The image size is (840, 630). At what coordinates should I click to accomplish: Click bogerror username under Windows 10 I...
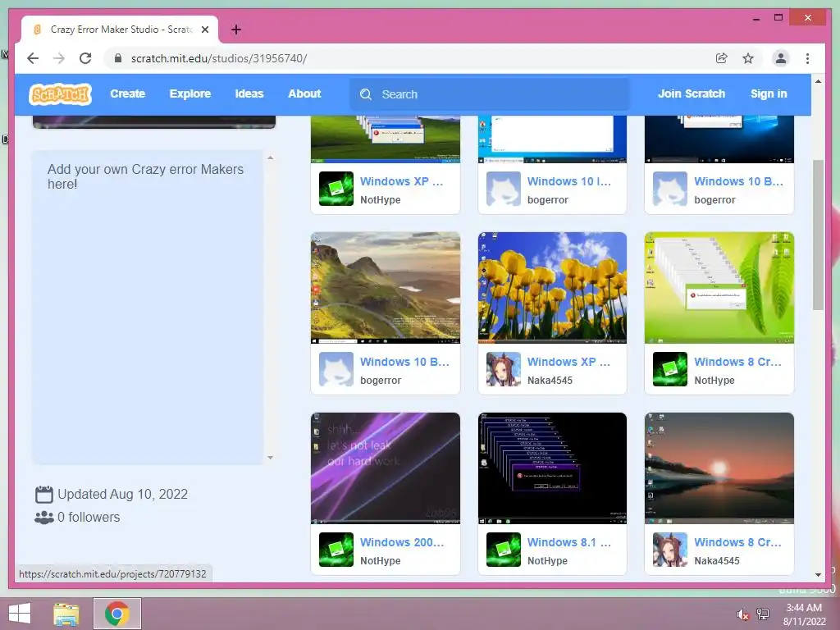point(547,200)
